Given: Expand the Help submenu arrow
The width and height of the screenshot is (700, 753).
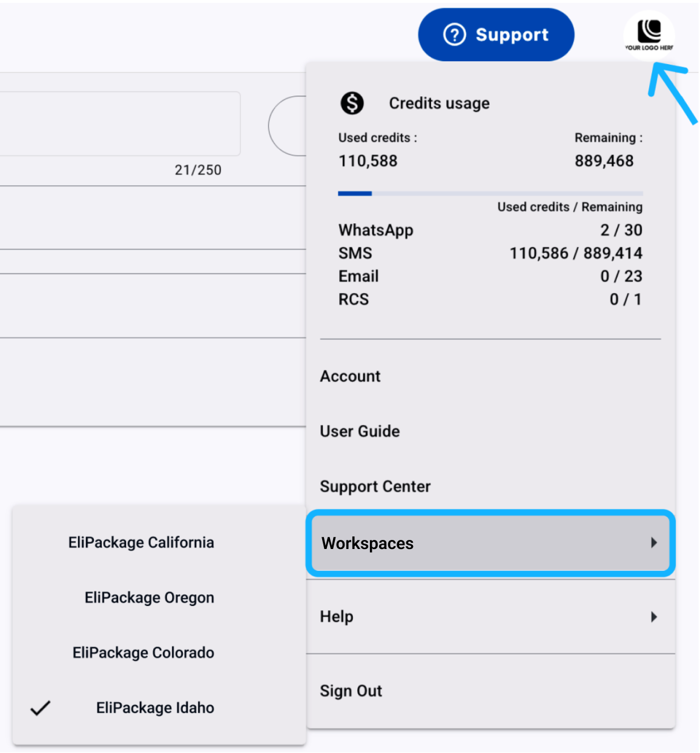Looking at the screenshot, I should pyautogui.click(x=654, y=617).
